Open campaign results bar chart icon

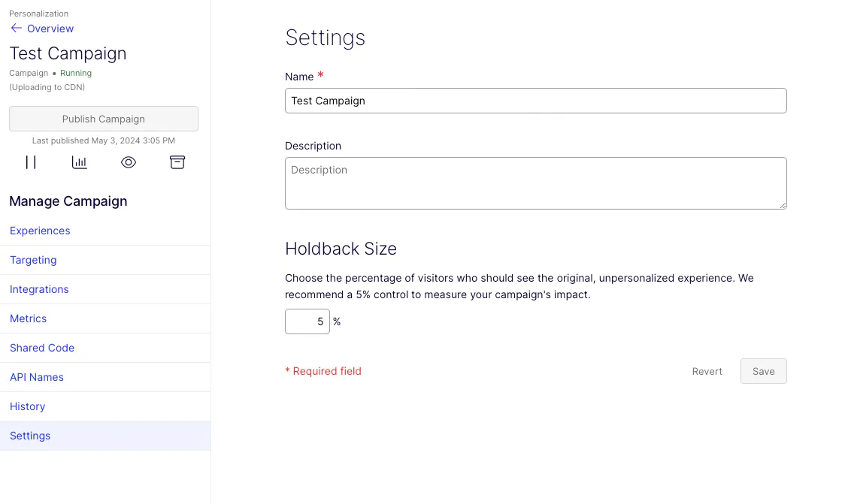click(x=80, y=162)
